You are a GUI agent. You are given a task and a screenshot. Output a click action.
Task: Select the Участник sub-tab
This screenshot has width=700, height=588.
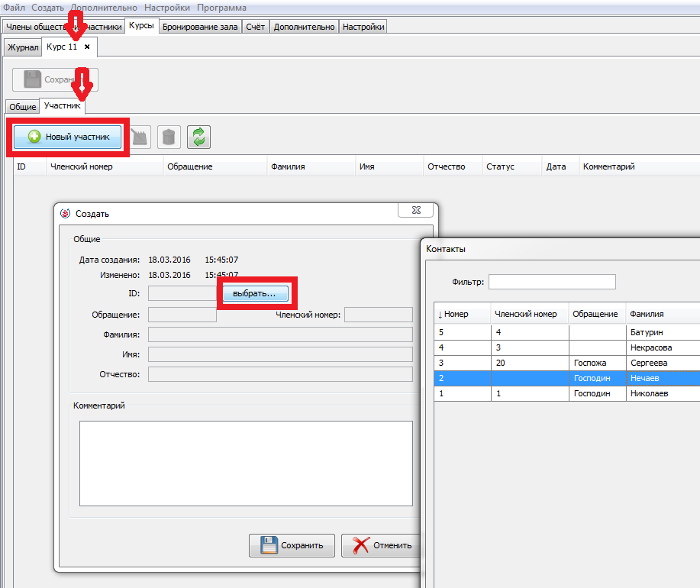[x=63, y=105]
